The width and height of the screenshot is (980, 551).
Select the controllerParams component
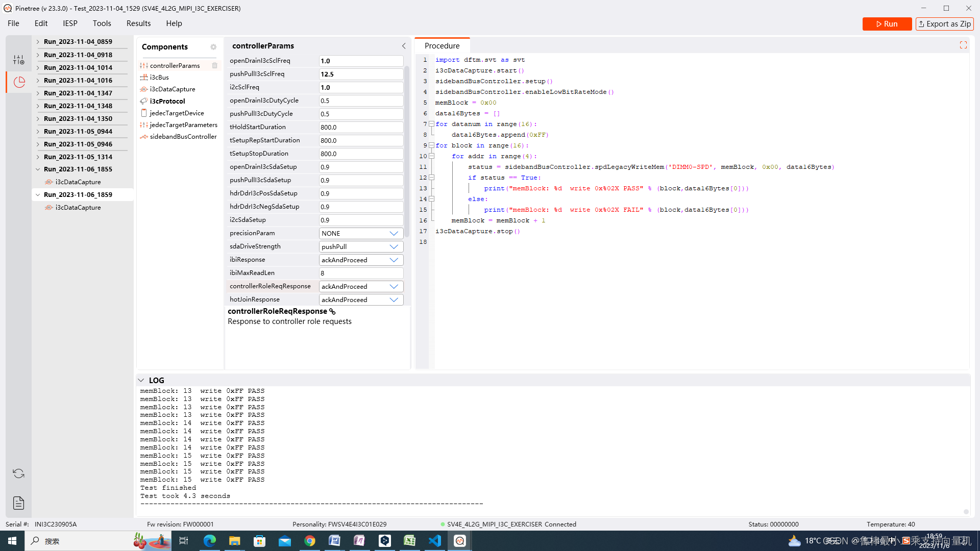pos(175,65)
